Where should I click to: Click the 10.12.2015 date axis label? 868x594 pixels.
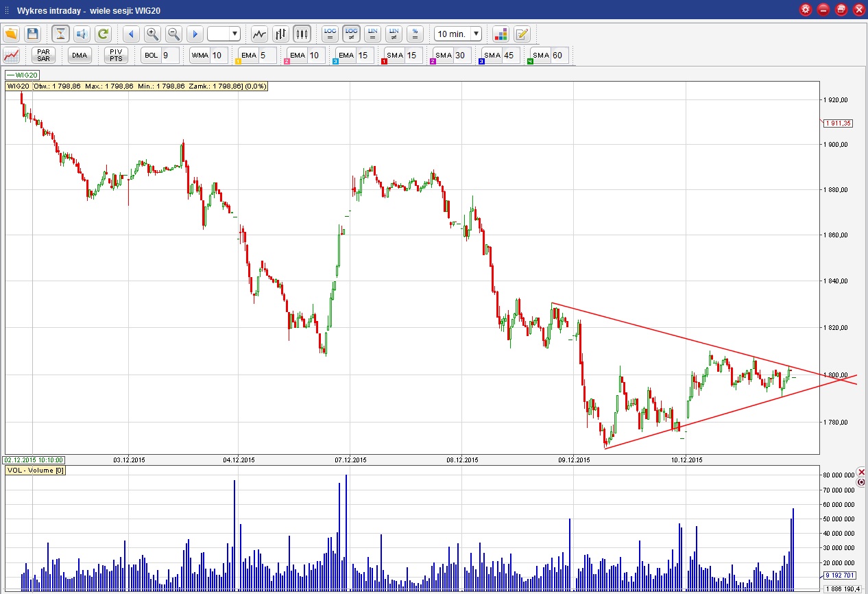pos(688,460)
